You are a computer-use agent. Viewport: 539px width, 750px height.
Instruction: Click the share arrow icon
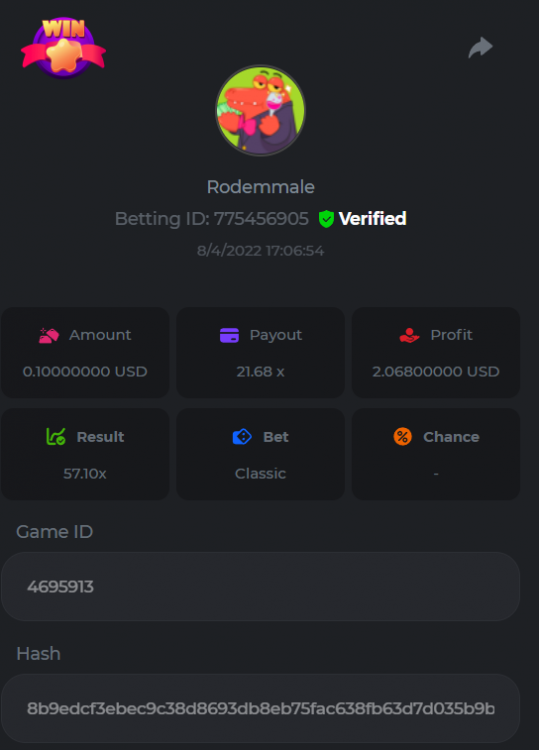click(480, 47)
